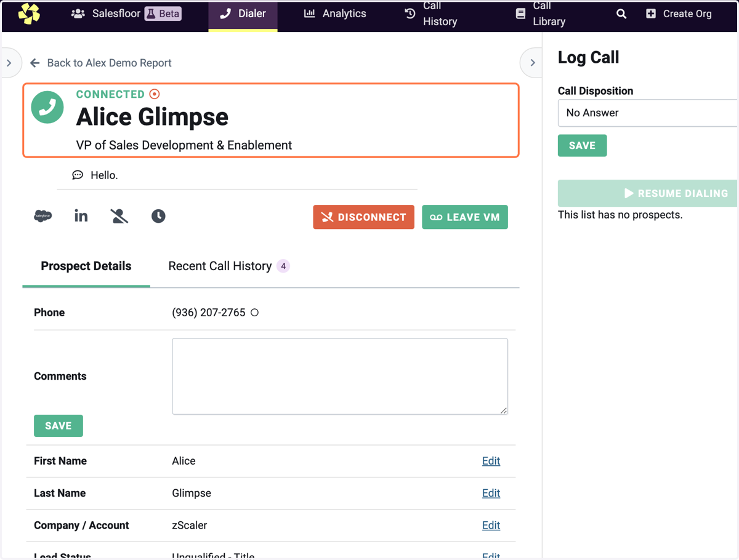Disconnect the current call

coord(363,217)
